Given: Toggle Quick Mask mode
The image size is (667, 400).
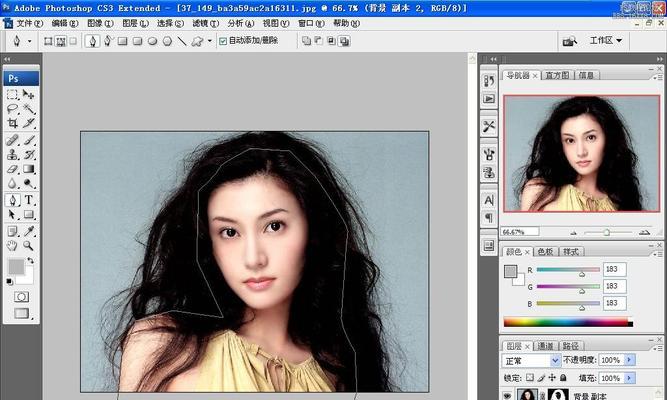Looking at the screenshot, I should [21, 297].
